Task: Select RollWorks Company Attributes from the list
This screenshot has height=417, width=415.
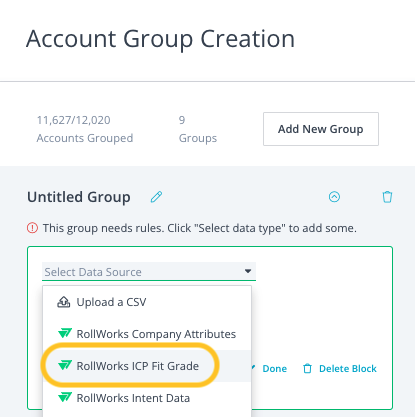Action: coord(147,334)
